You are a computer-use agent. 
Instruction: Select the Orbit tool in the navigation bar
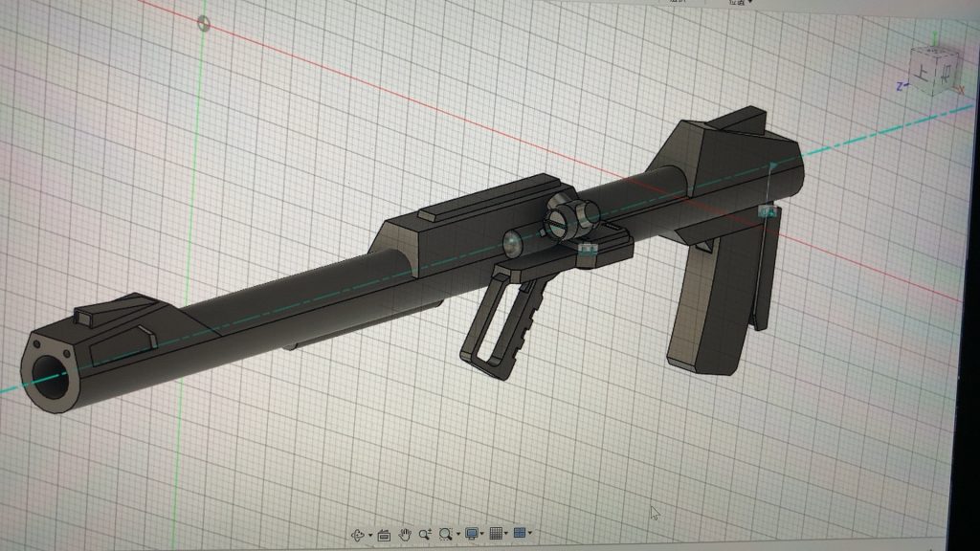coord(358,533)
